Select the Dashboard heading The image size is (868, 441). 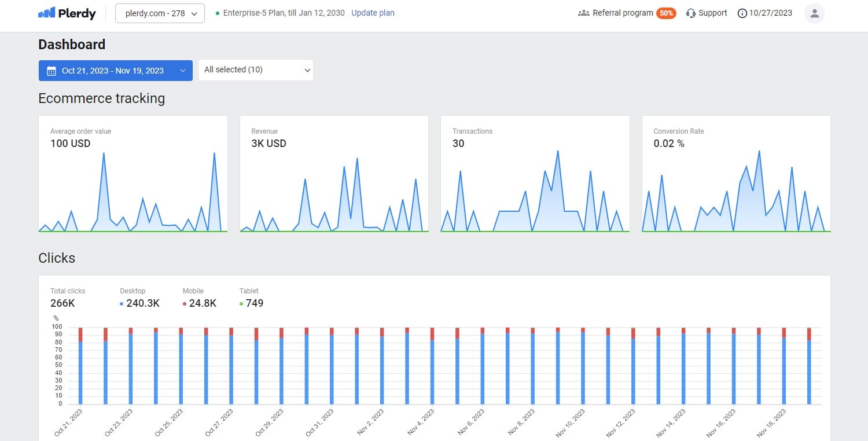click(72, 44)
